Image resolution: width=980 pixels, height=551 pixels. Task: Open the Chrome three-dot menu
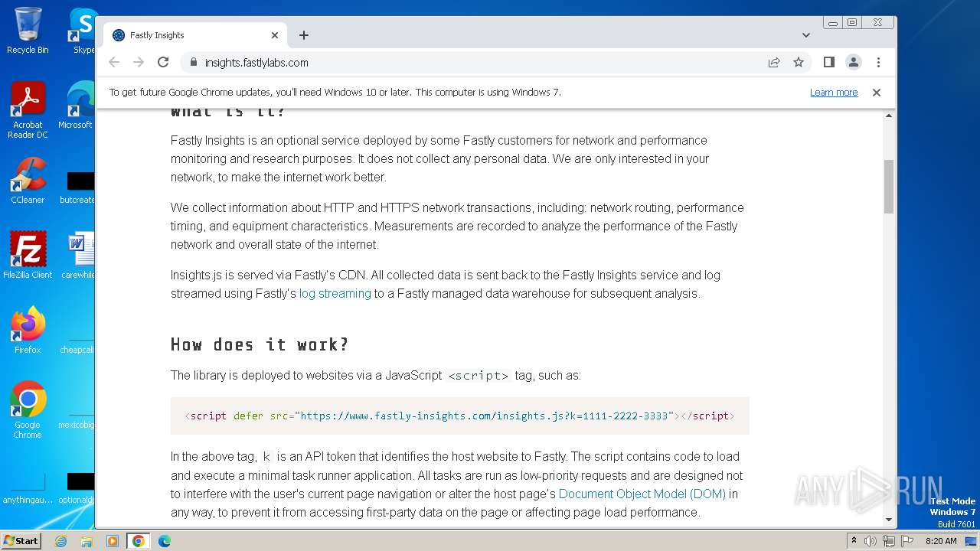point(878,63)
